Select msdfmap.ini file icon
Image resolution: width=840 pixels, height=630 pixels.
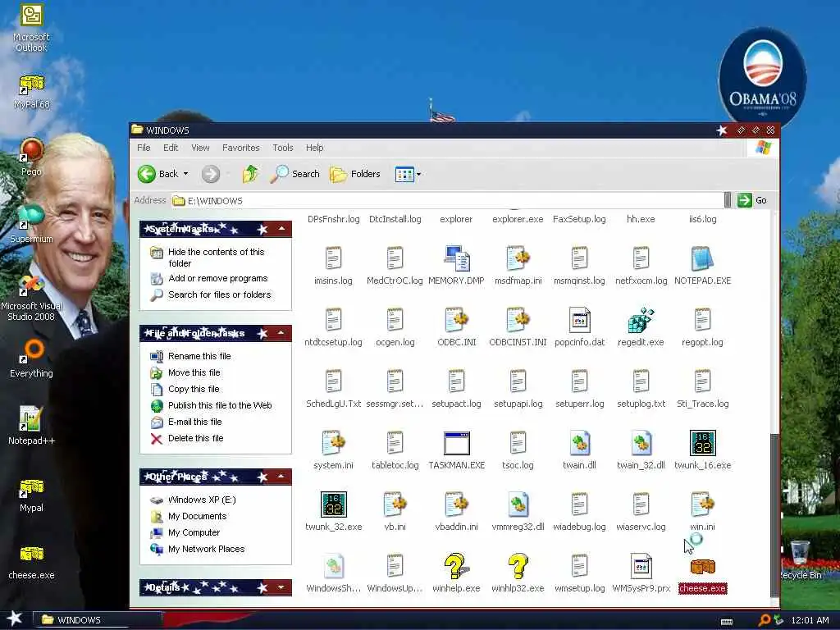click(x=518, y=258)
